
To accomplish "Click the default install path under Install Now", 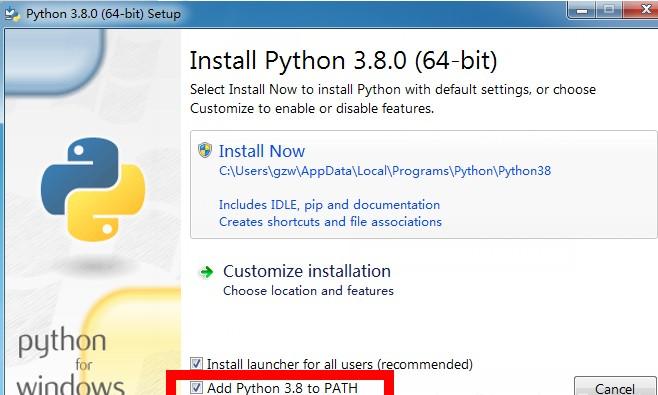I will coord(385,171).
